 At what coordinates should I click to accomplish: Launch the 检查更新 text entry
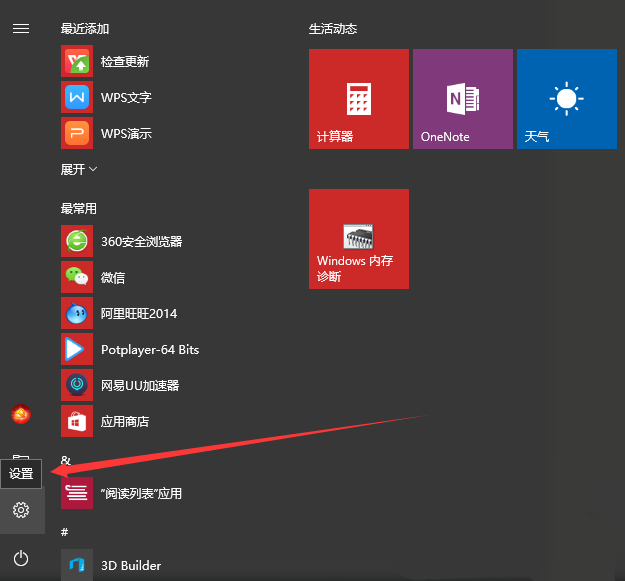point(125,61)
